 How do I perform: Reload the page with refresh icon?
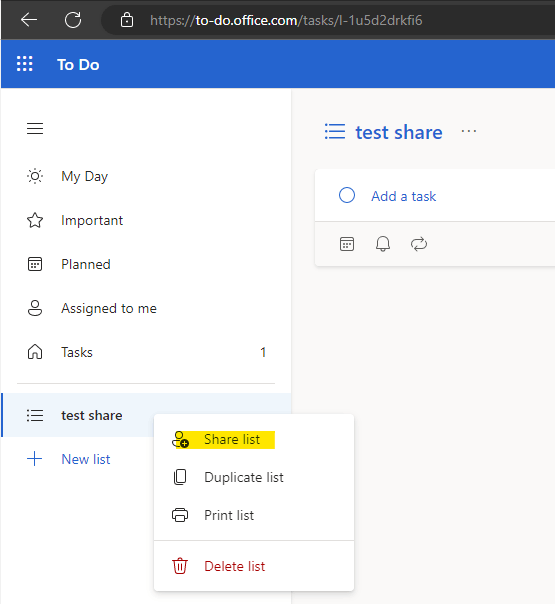click(x=73, y=20)
